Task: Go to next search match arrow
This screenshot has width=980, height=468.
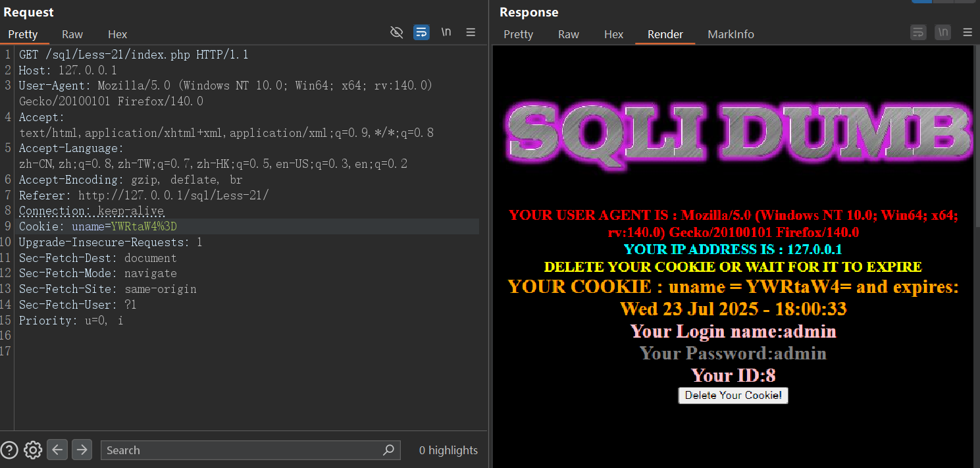Action: point(82,450)
